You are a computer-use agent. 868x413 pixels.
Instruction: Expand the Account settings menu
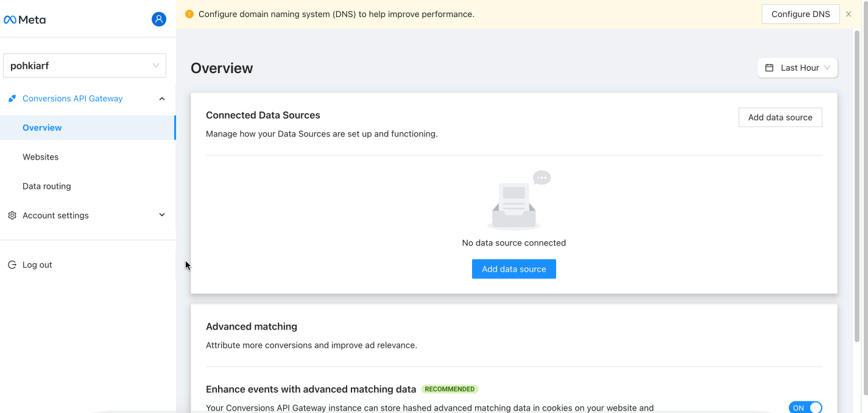pyautogui.click(x=161, y=215)
